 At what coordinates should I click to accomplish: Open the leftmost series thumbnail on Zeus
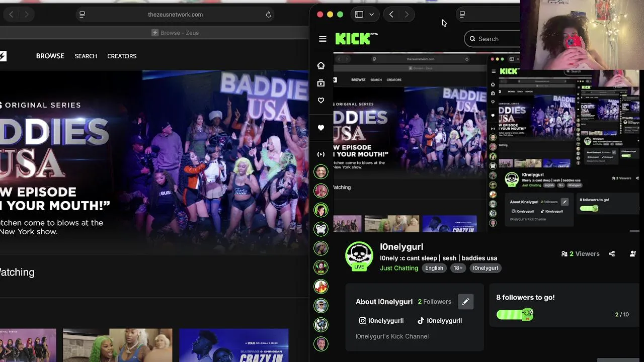click(28, 345)
